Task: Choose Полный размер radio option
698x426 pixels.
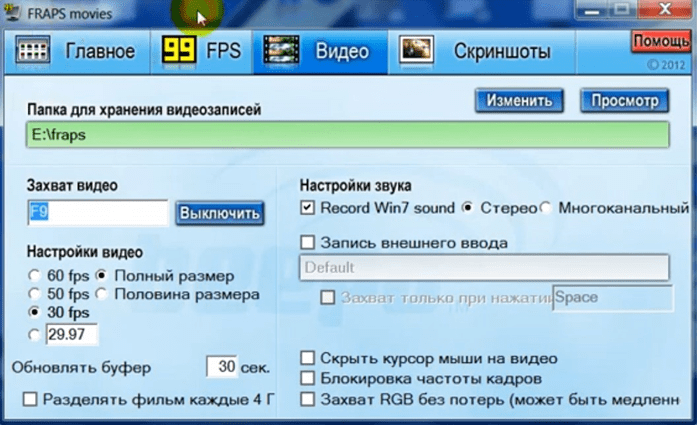Action: 102,276
